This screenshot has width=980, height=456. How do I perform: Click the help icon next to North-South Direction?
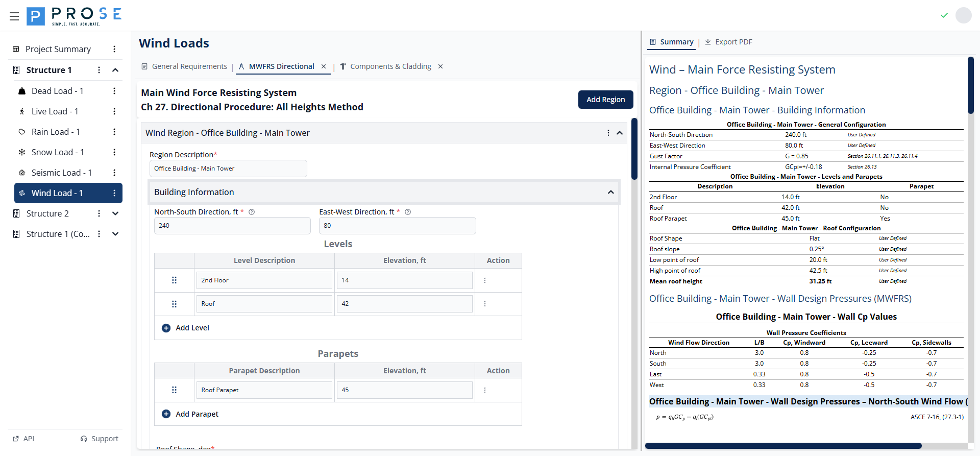tap(252, 212)
